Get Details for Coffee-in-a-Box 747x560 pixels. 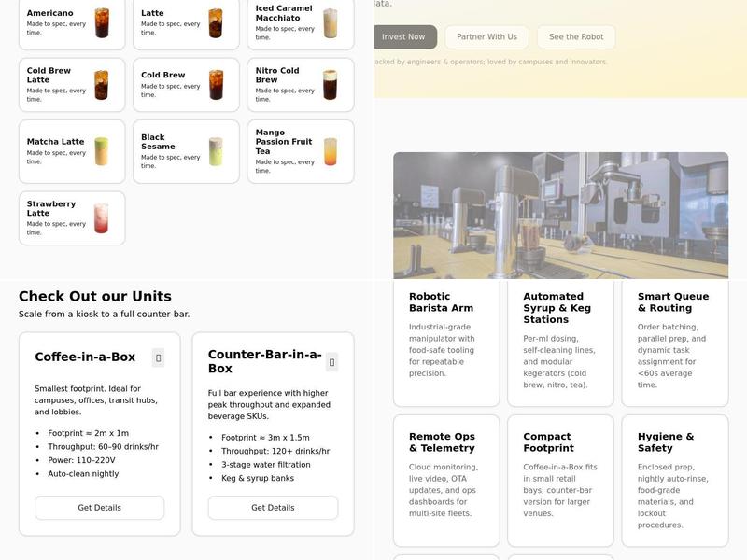pos(101,507)
